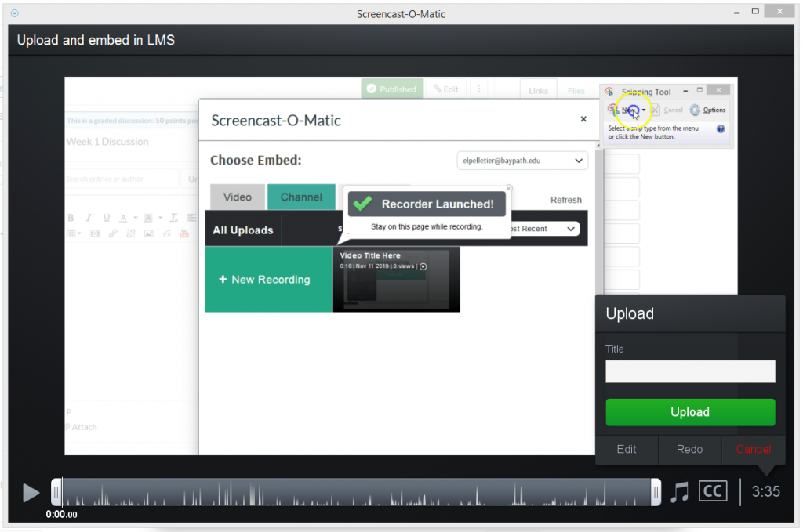Select the All Uploads tab
Screen dimensions: 803x532
coord(242,230)
